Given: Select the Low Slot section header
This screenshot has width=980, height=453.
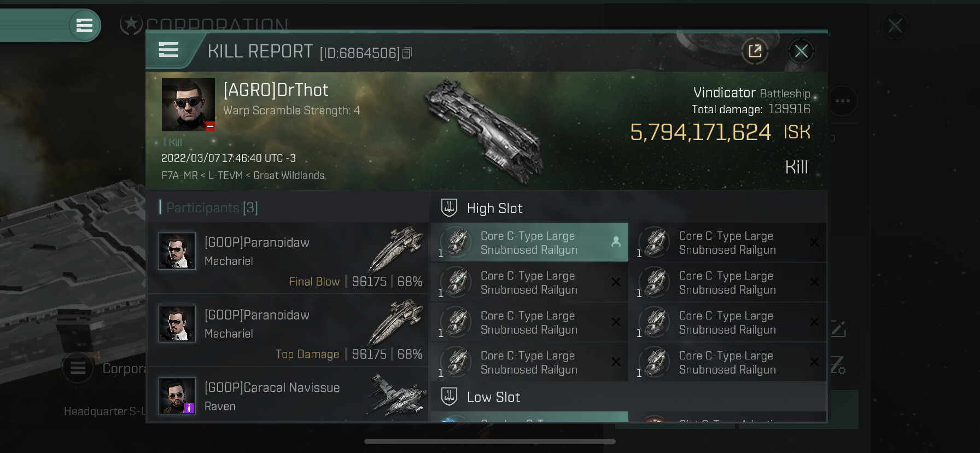Looking at the screenshot, I should (x=628, y=397).
